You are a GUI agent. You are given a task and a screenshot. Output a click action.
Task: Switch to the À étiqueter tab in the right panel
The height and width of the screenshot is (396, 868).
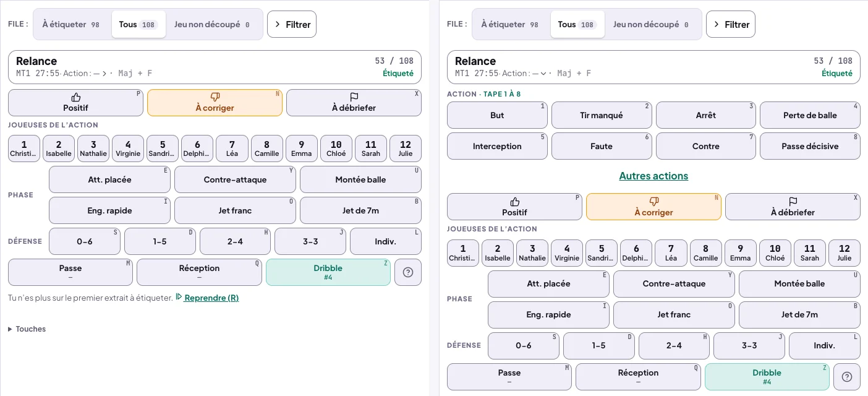pos(511,24)
